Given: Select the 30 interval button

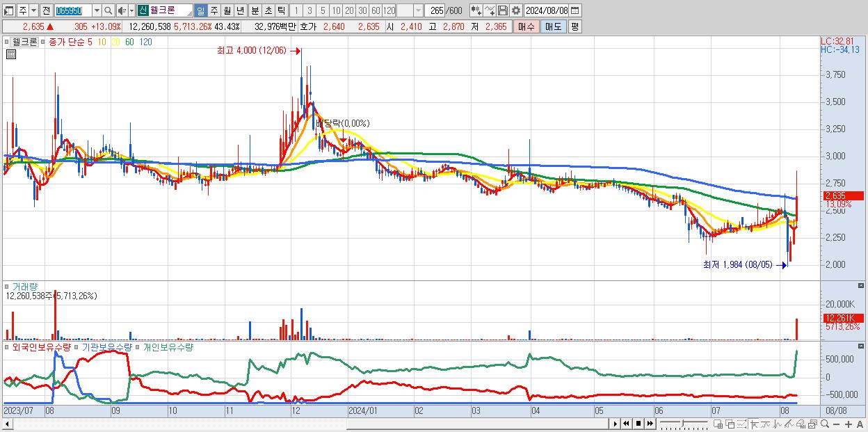Looking at the screenshot, I should [362, 10].
